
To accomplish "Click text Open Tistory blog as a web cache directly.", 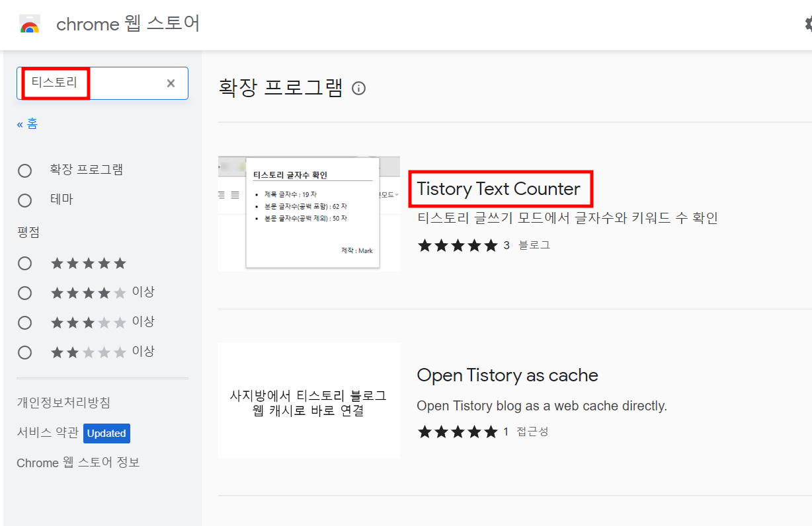I will click(542, 406).
